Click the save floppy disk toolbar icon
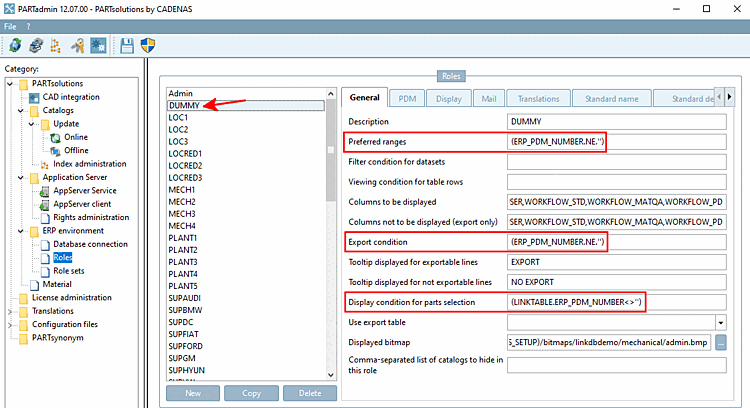 127,45
